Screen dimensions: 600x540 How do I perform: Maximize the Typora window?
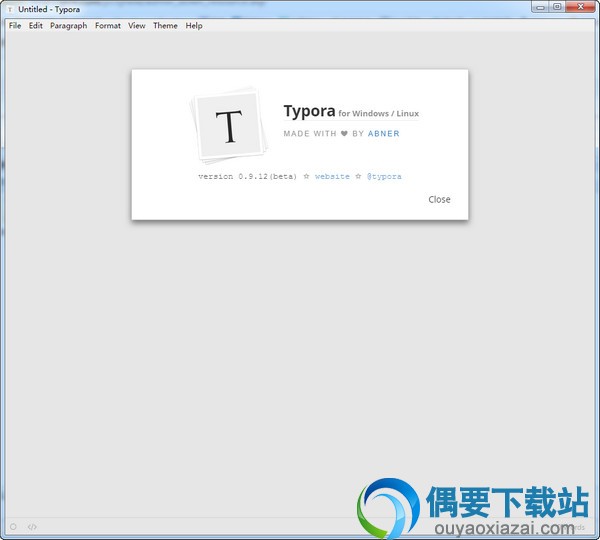(557, 7)
